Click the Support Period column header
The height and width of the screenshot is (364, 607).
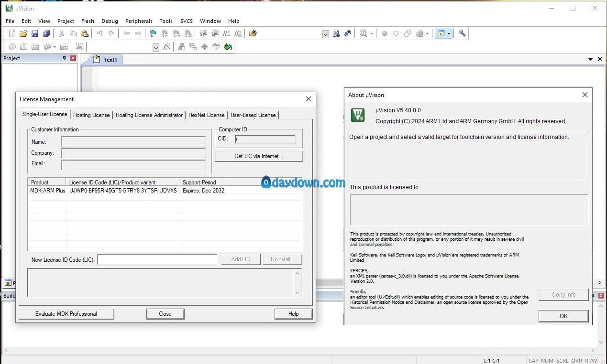tap(241, 182)
